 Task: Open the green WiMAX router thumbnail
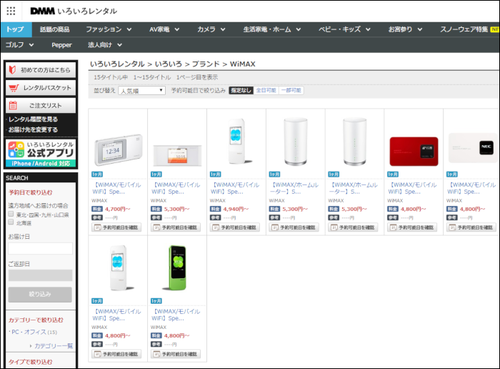point(177,268)
